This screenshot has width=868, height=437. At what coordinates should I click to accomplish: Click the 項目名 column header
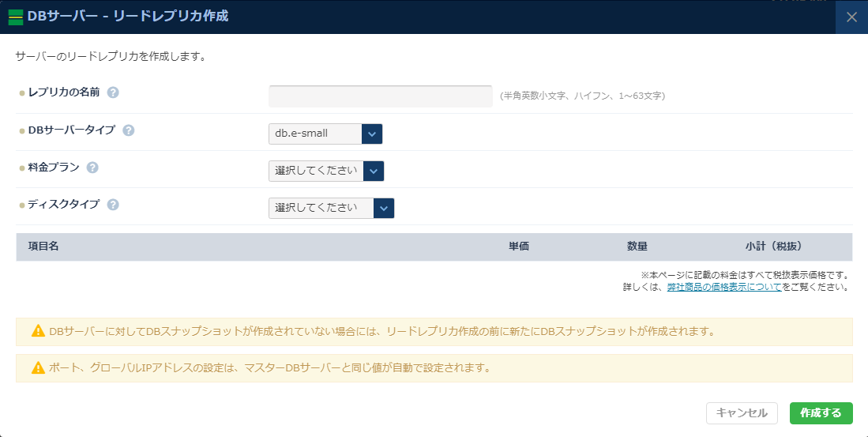(x=43, y=247)
